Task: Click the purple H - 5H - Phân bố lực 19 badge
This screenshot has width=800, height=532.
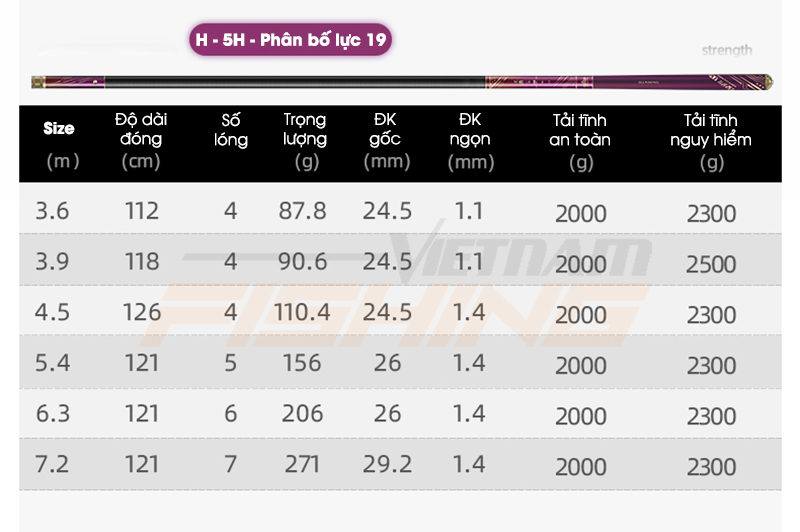Action: [290, 39]
